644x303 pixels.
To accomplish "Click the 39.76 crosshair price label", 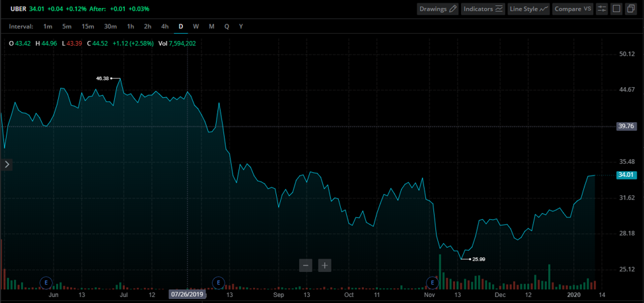I will pyautogui.click(x=627, y=127).
